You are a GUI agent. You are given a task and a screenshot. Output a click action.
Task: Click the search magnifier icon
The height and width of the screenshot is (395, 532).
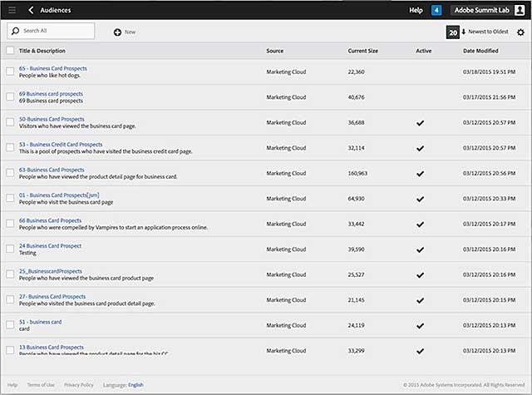[15, 31]
